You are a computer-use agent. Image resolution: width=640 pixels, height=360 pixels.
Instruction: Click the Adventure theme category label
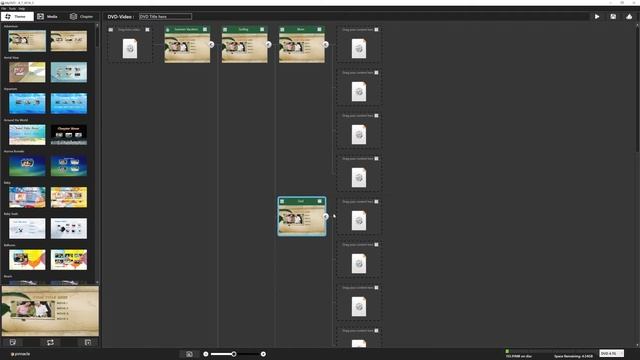[11, 27]
